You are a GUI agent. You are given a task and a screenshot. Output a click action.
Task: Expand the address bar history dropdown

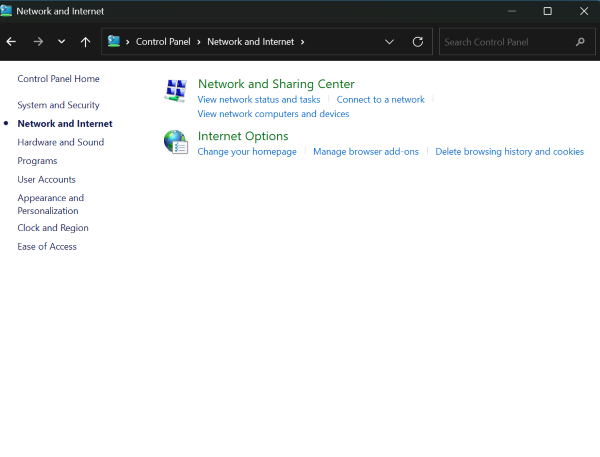click(389, 42)
